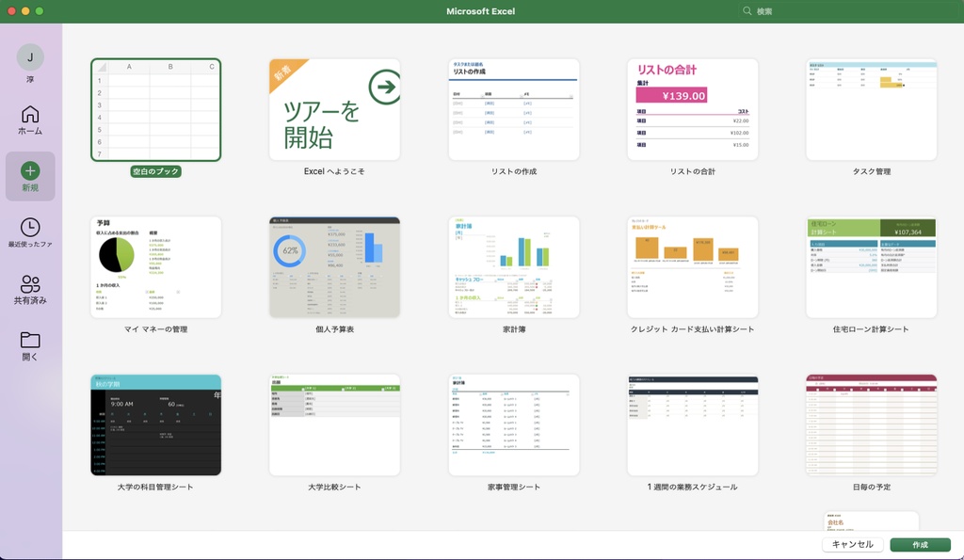Choose the リストの合計 template thumbnail

pyautogui.click(x=693, y=110)
